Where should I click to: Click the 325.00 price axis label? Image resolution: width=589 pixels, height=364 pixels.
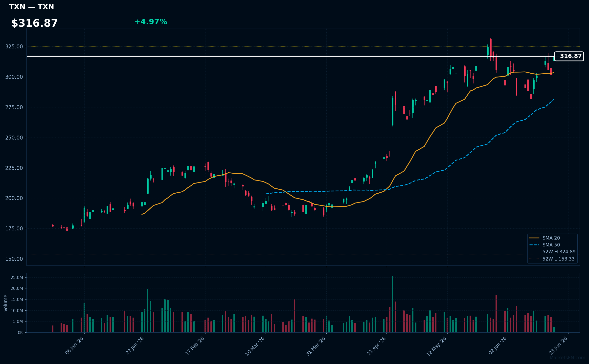(14, 47)
